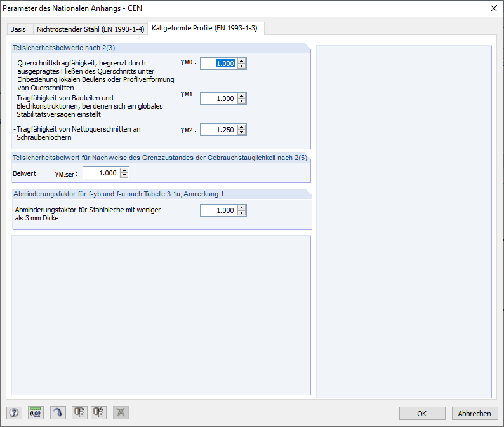The width and height of the screenshot is (504, 427).
Task: Raise γM2 with its up spinner
Action: [x=242, y=127]
